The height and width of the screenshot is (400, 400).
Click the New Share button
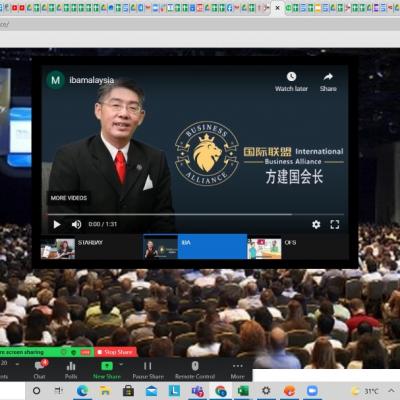point(107,369)
